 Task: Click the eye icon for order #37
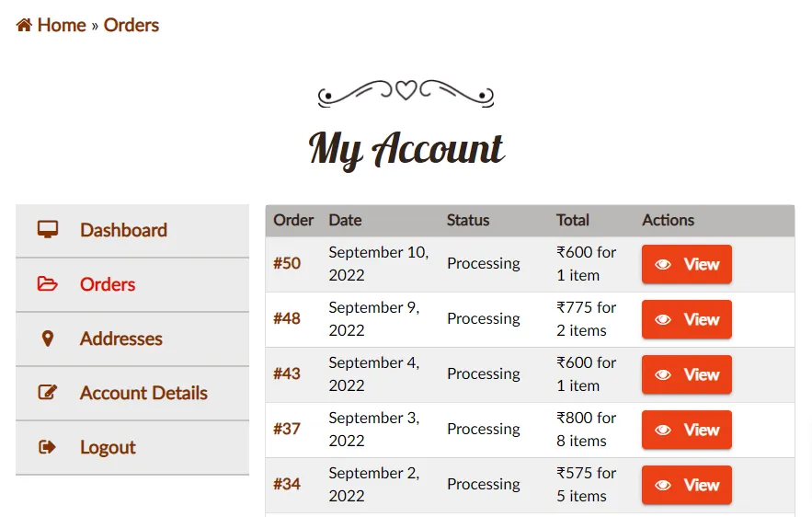tap(663, 431)
